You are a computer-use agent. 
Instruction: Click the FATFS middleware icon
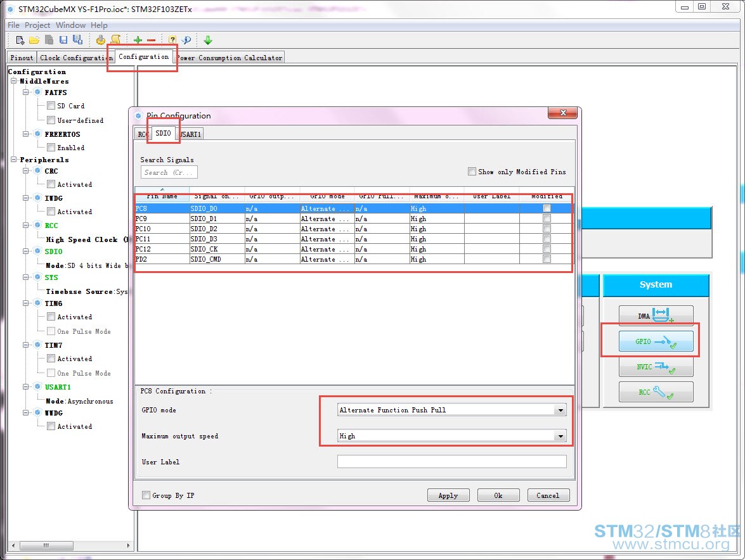coord(38,92)
